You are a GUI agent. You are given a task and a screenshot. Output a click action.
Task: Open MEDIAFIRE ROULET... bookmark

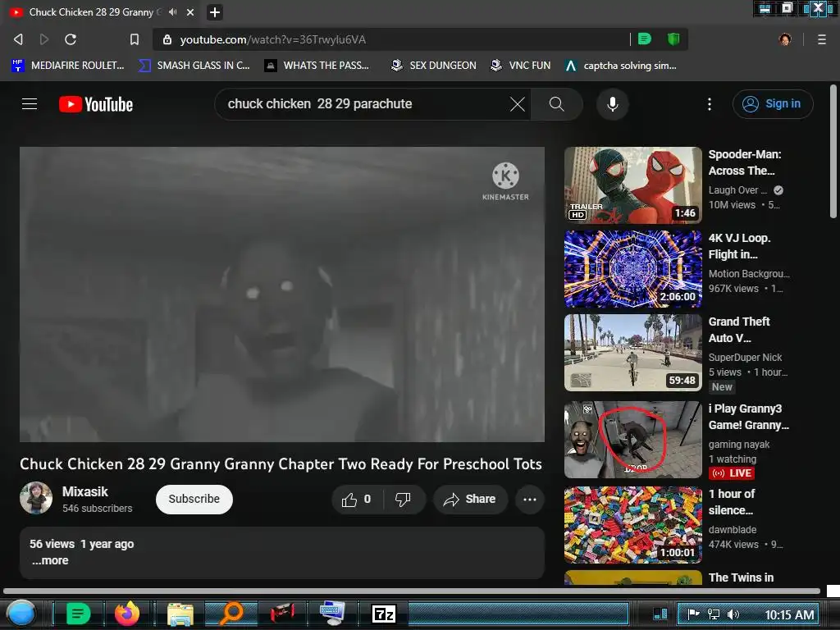coord(68,66)
